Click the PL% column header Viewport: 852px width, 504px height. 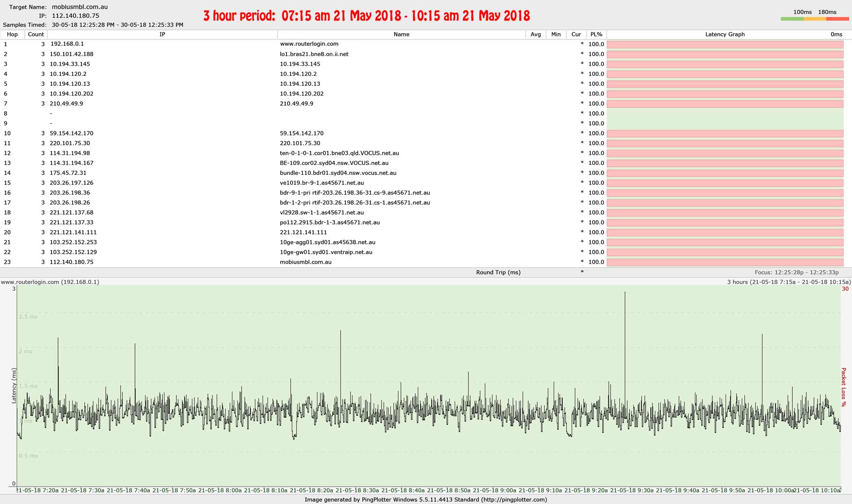[x=596, y=35]
